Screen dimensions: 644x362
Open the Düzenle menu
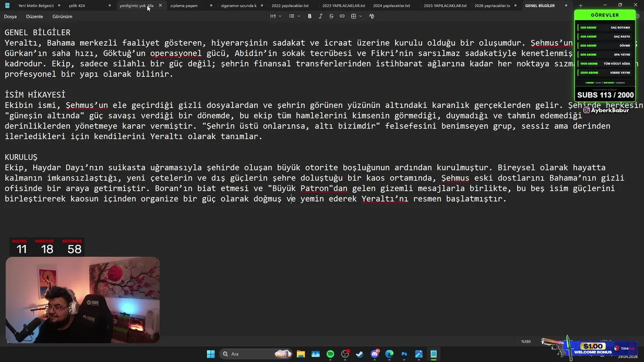point(35,17)
